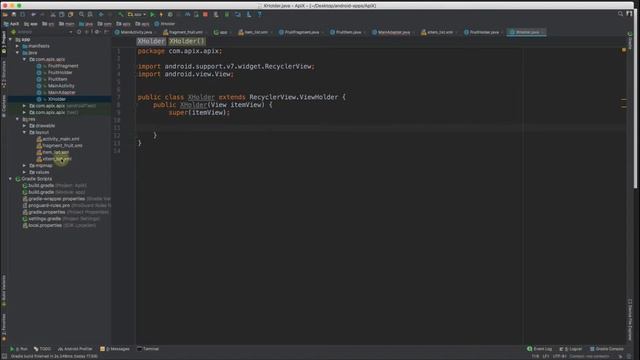Open the Logcat tool window button

click(x=571, y=349)
